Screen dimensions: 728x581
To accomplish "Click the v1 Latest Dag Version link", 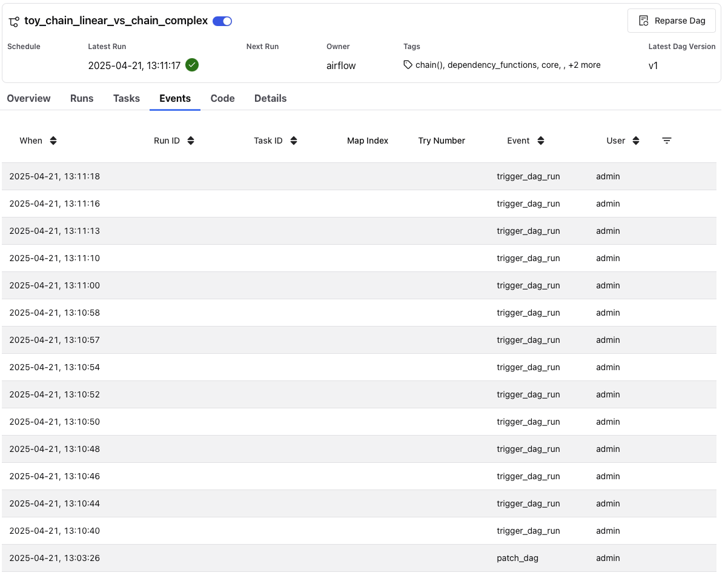I will tap(653, 66).
